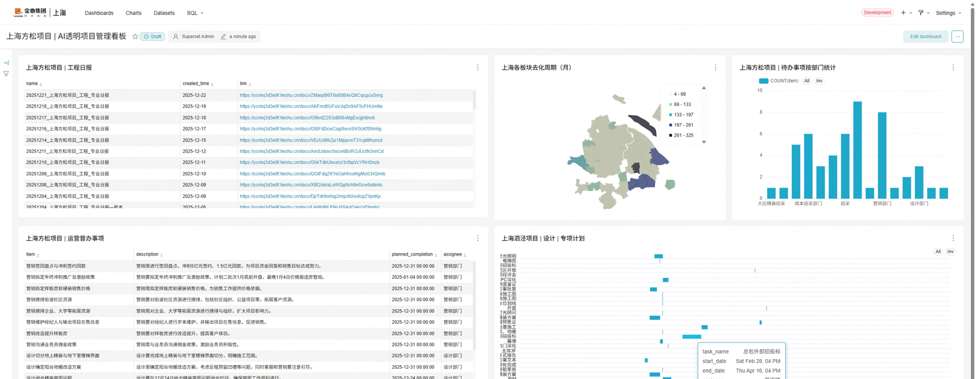Open the 2025-12-22 daily report Feishu link

[311, 96]
